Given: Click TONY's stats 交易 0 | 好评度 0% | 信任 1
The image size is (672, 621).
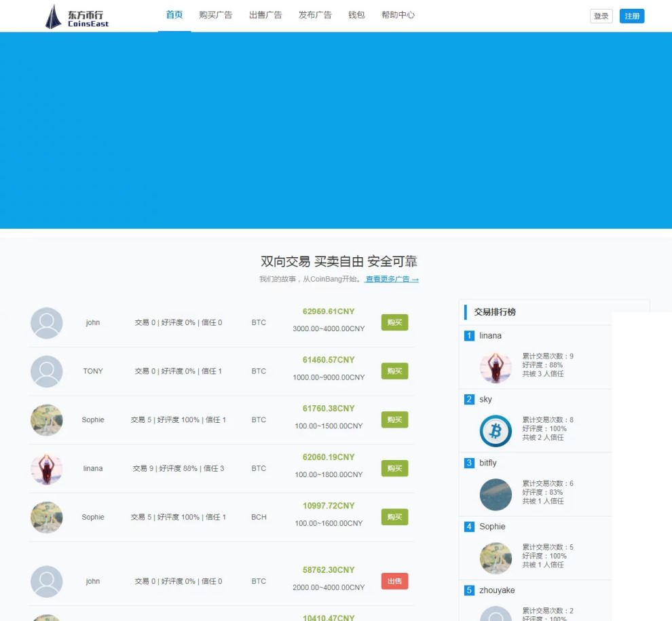Looking at the screenshot, I should point(179,371).
